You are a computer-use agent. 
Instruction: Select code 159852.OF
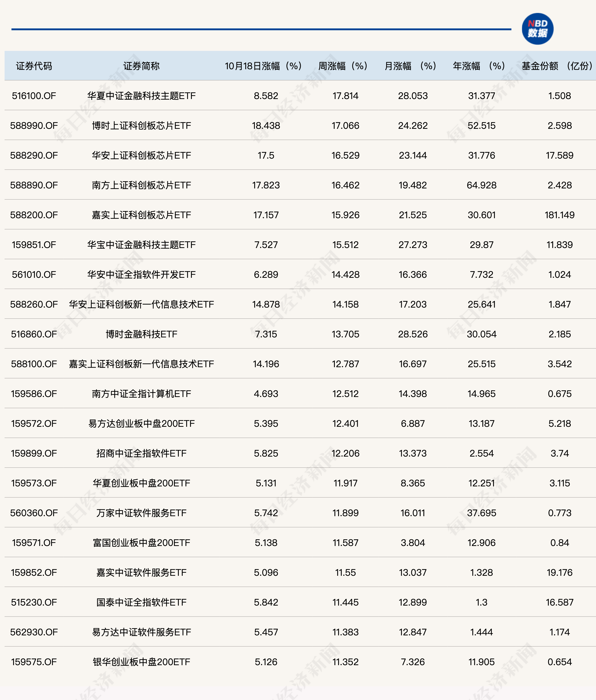coord(34,572)
